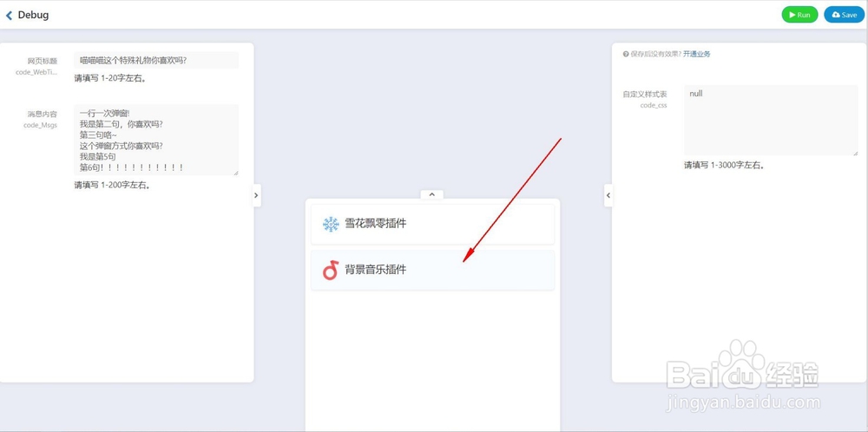Screen dimensions: 868x432
Task: Click the red music note icon
Action: pos(331,270)
